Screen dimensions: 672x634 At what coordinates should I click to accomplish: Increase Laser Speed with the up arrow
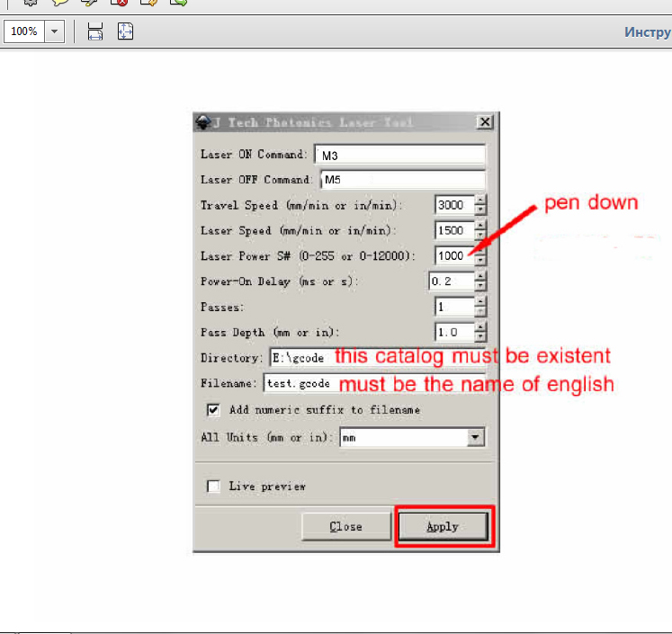pyautogui.click(x=480, y=226)
